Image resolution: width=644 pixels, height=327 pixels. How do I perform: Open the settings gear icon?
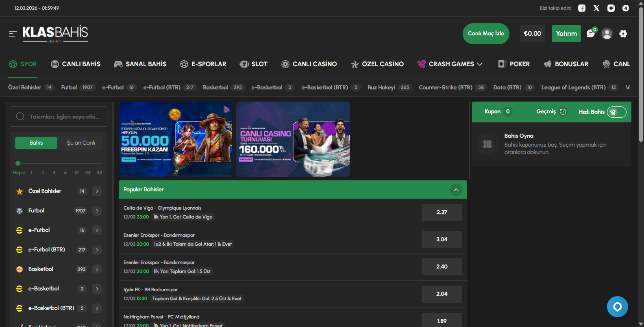623,34
